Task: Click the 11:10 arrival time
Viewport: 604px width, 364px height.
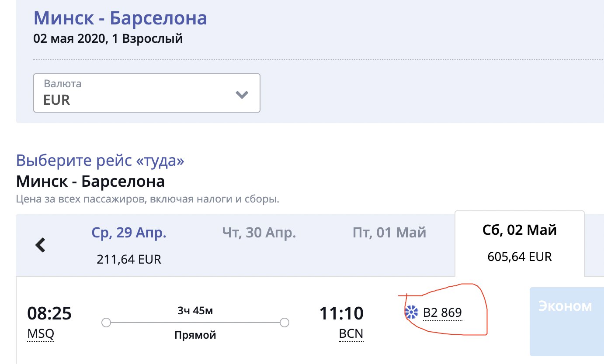Action: pos(341,313)
